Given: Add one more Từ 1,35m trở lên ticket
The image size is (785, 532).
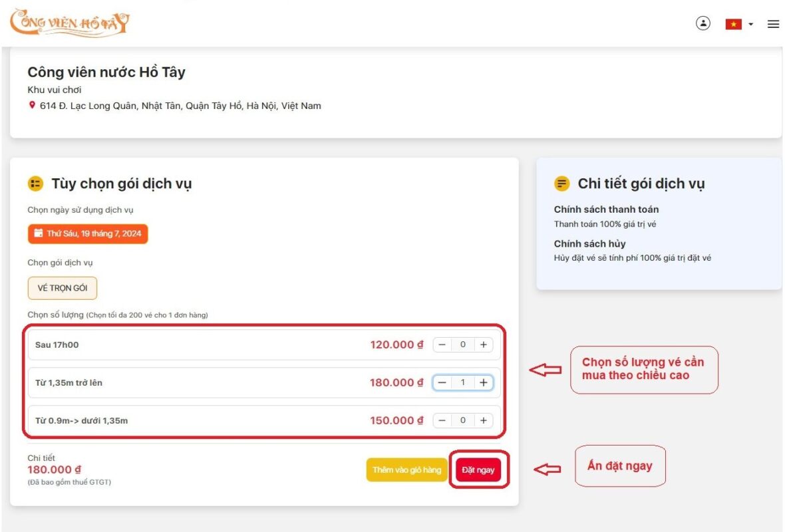Looking at the screenshot, I should click(483, 382).
